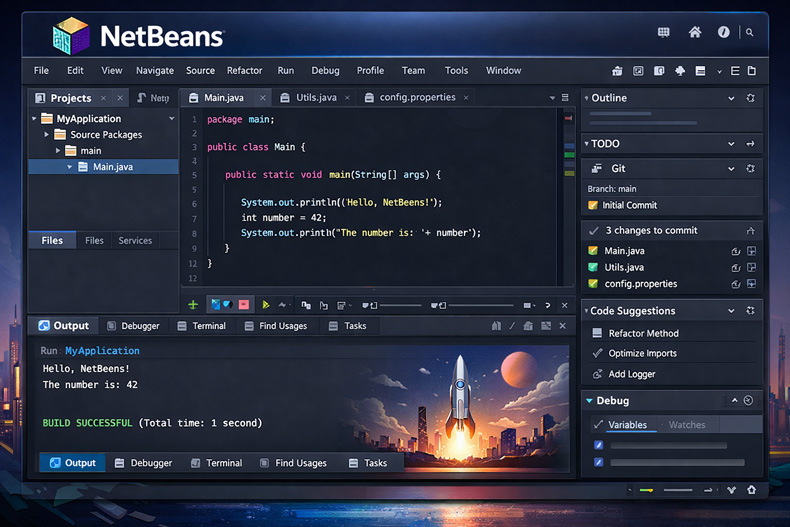Open the Watches tab in Debug panel
This screenshot has height=527, width=790.
[x=687, y=425]
